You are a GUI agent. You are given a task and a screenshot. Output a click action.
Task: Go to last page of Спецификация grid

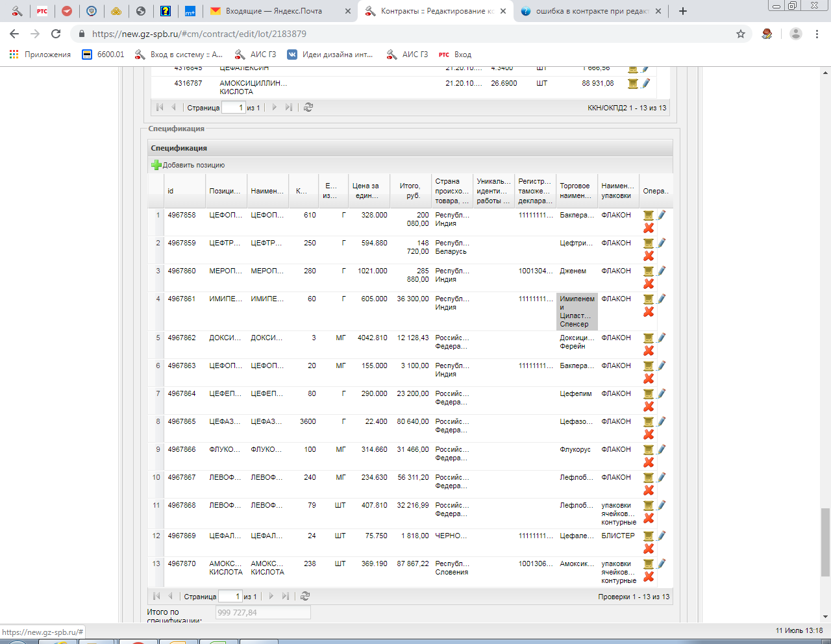pos(286,596)
